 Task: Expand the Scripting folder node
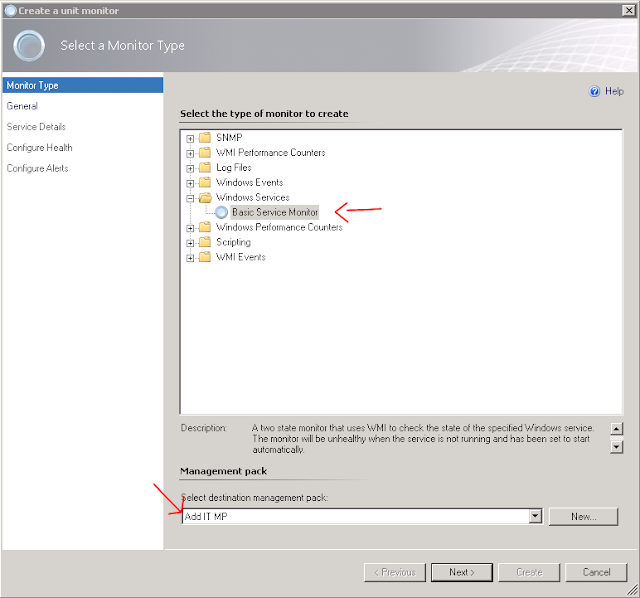coord(190,243)
